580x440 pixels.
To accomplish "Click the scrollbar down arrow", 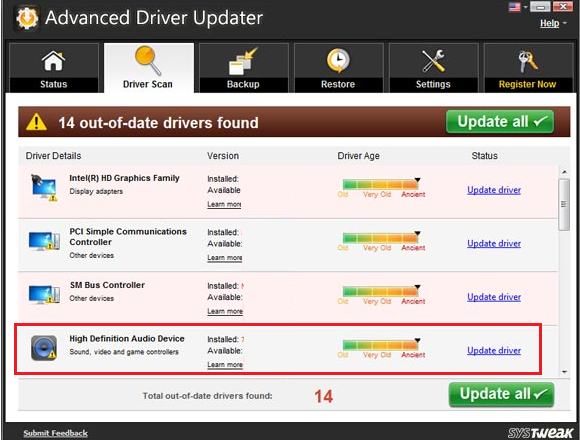I will (564, 372).
